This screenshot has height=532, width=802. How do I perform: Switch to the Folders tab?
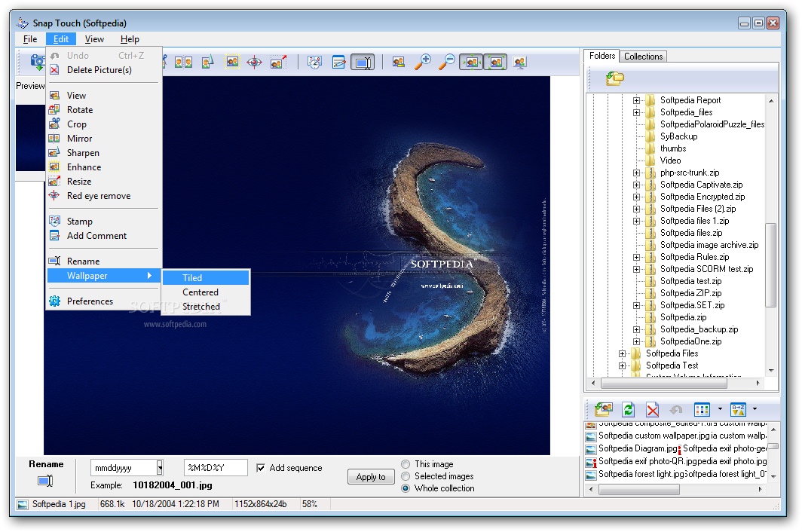tap(602, 56)
